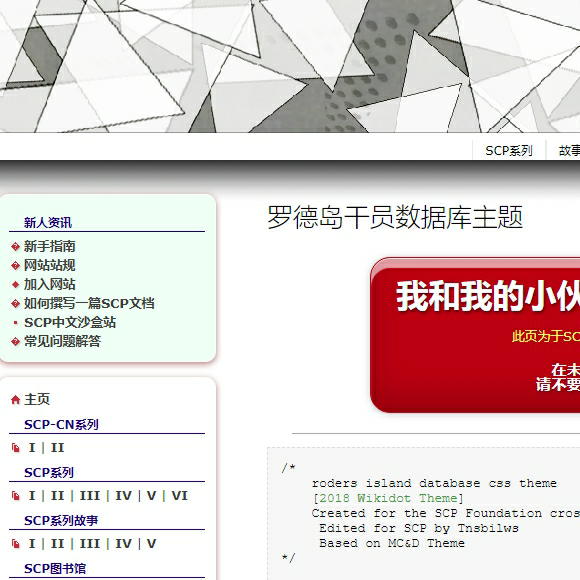The height and width of the screenshot is (580, 580).
Task: Open SCP系列故事 part V
Action: tap(151, 544)
